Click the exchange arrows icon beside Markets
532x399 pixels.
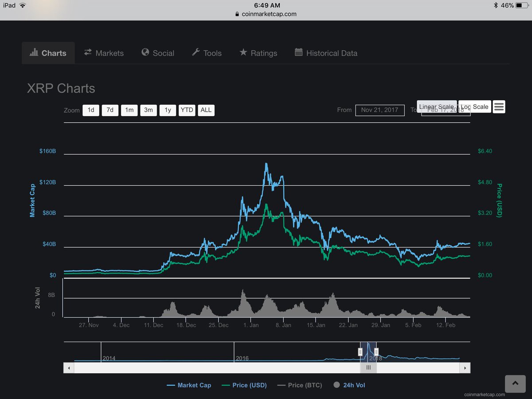point(88,52)
